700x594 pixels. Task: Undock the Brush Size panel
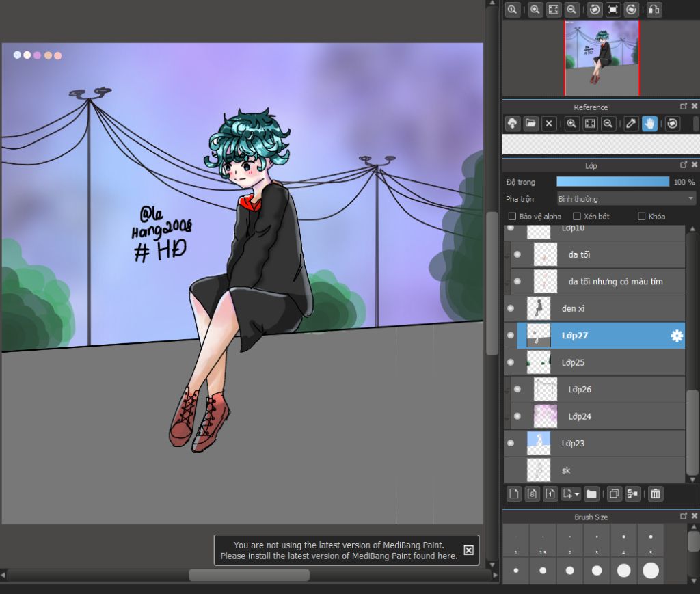pyautogui.click(x=684, y=516)
